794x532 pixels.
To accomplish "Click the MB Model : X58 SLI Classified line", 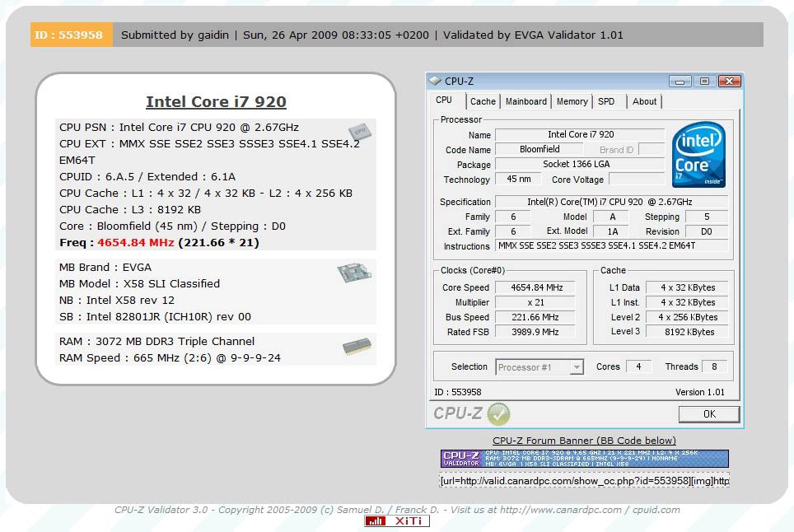I will [140, 283].
